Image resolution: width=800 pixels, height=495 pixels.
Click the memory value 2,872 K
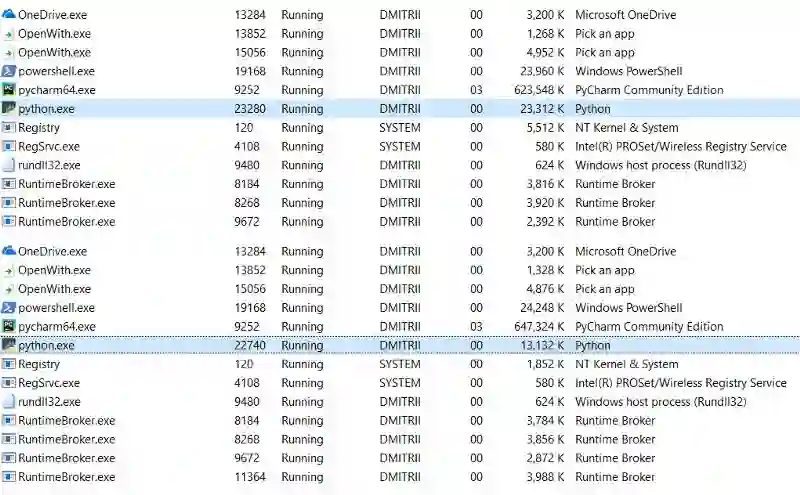pyautogui.click(x=545, y=458)
